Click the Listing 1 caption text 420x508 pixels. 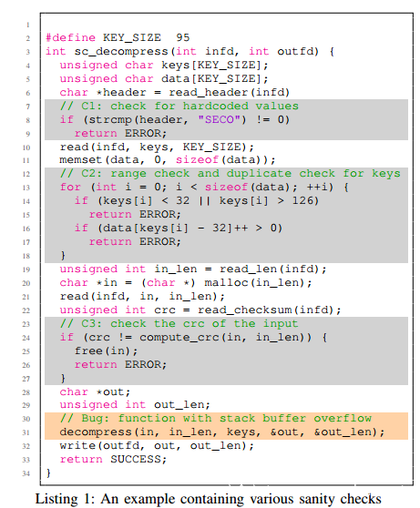click(209, 499)
